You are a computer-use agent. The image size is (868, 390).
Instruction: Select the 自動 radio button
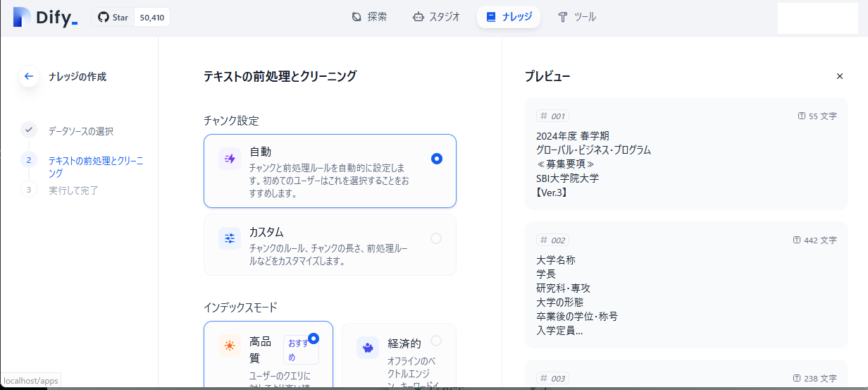pos(437,159)
